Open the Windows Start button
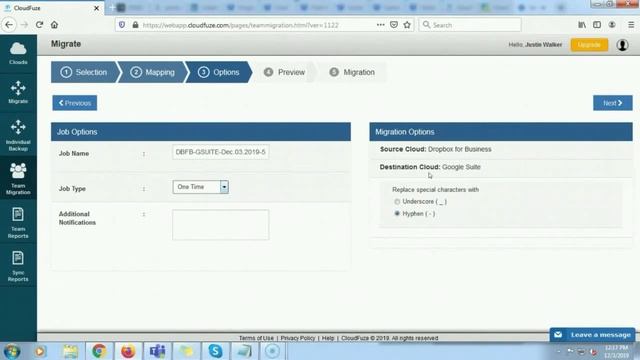This screenshot has height=360, width=640. [12, 351]
